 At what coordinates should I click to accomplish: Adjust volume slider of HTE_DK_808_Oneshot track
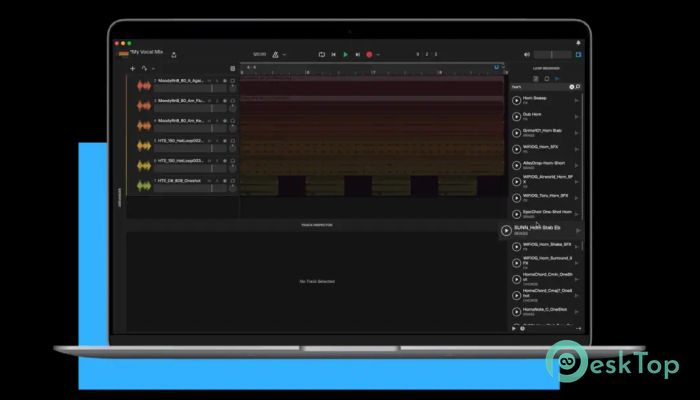pos(191,188)
